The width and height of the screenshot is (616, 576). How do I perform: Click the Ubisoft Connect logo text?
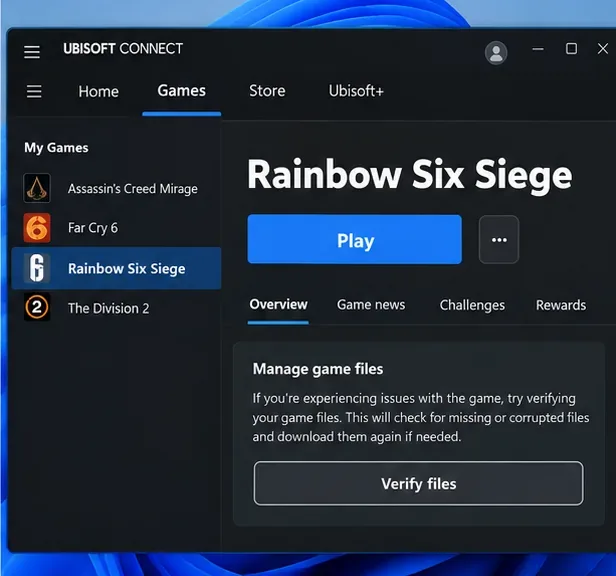coord(123,49)
